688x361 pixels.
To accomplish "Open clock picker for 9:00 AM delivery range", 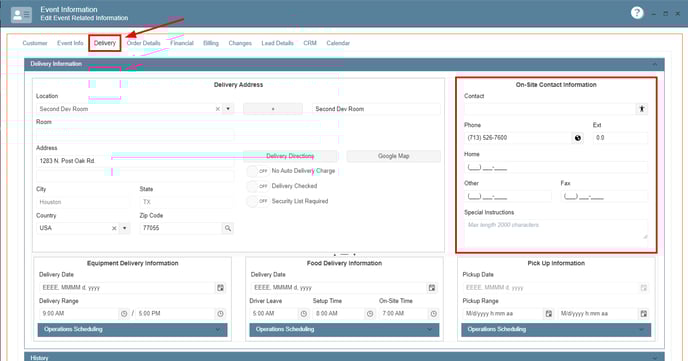I will click(x=124, y=314).
